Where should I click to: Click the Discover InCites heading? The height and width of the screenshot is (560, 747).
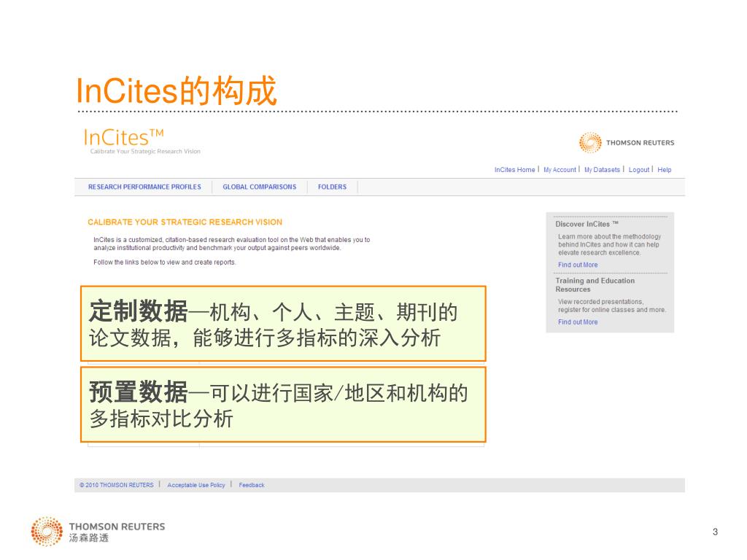[x=587, y=224]
